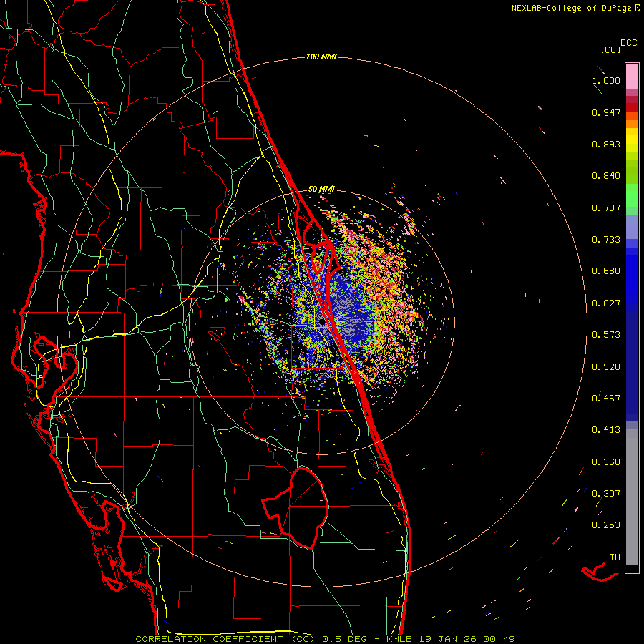Pick the yellow band beside 0.893

point(632,144)
